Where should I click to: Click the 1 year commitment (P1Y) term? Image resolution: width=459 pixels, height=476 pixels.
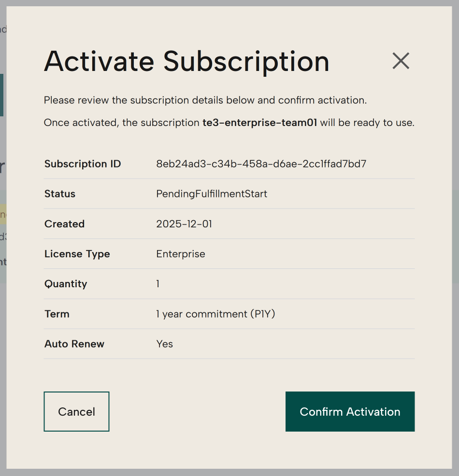[x=215, y=314]
